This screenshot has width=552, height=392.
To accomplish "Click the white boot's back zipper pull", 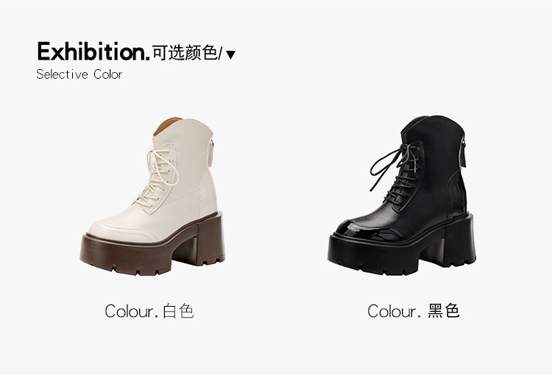I will [212, 153].
